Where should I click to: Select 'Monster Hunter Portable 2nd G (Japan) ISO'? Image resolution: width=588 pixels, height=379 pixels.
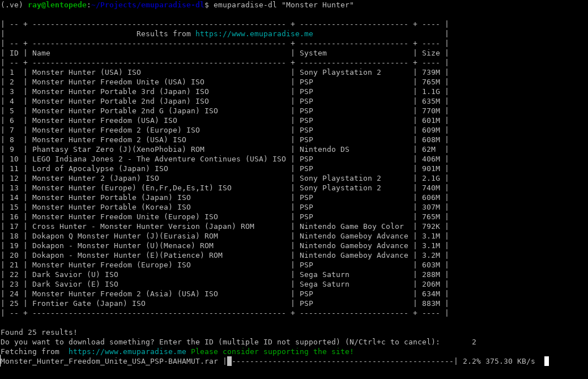click(125, 111)
